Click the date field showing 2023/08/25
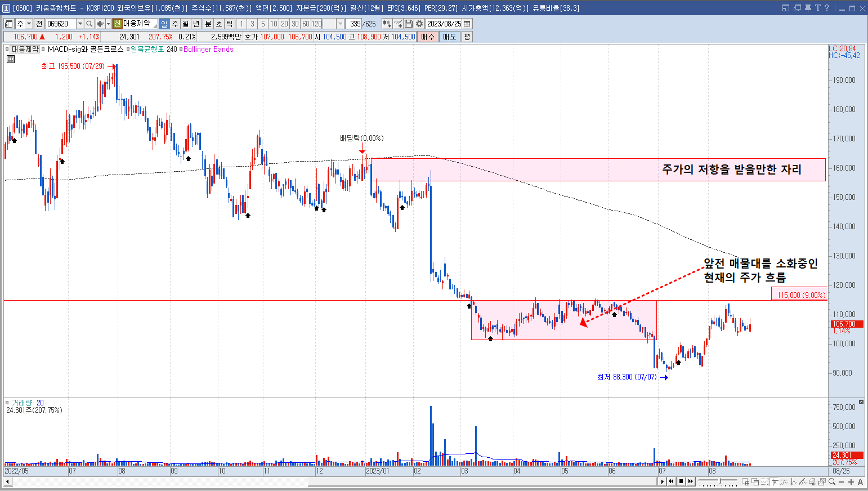This screenshot has height=491, width=868. 444,24
